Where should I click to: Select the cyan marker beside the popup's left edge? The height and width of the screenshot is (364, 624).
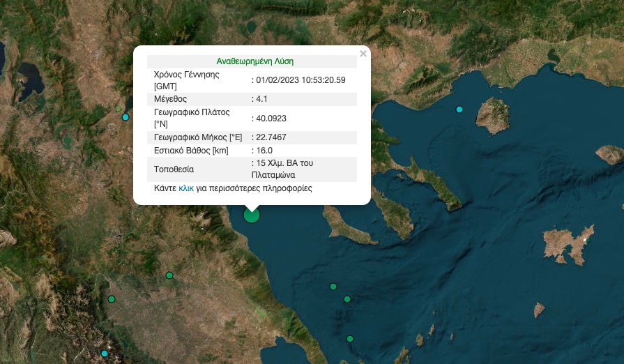(125, 117)
